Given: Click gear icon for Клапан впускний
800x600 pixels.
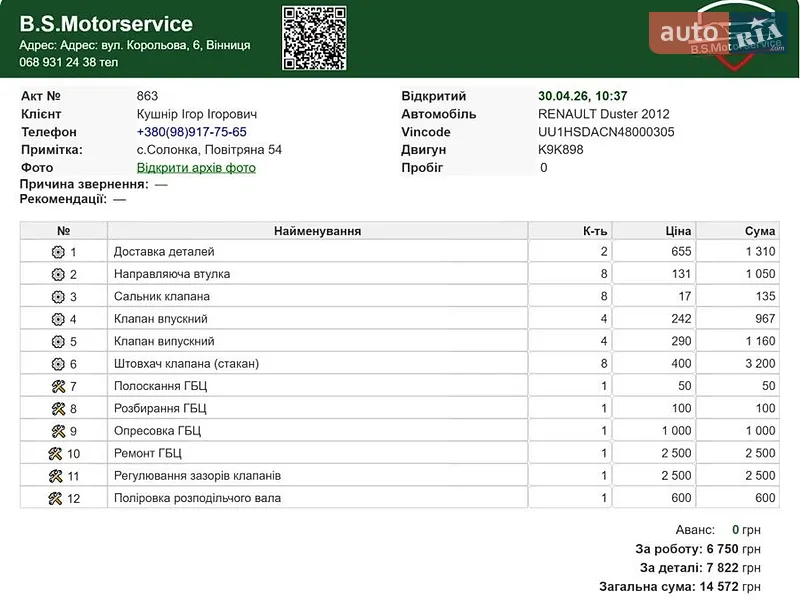Looking at the screenshot, I should tap(58, 319).
